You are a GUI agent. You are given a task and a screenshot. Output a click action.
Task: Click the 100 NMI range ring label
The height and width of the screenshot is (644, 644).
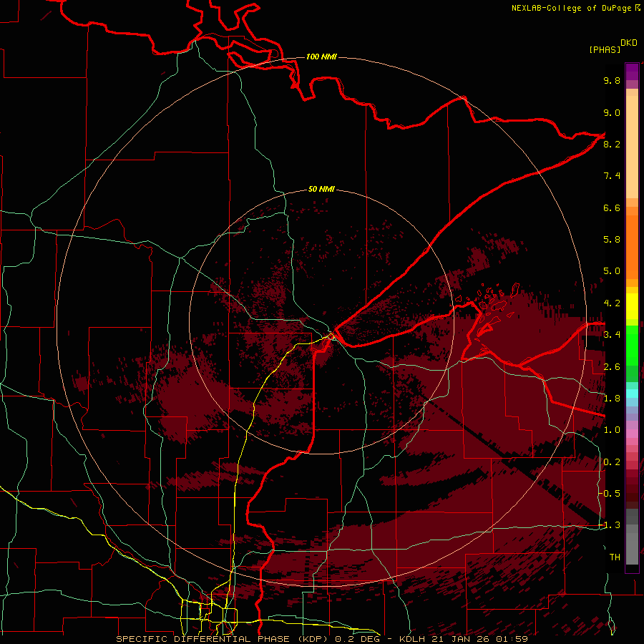(321, 57)
